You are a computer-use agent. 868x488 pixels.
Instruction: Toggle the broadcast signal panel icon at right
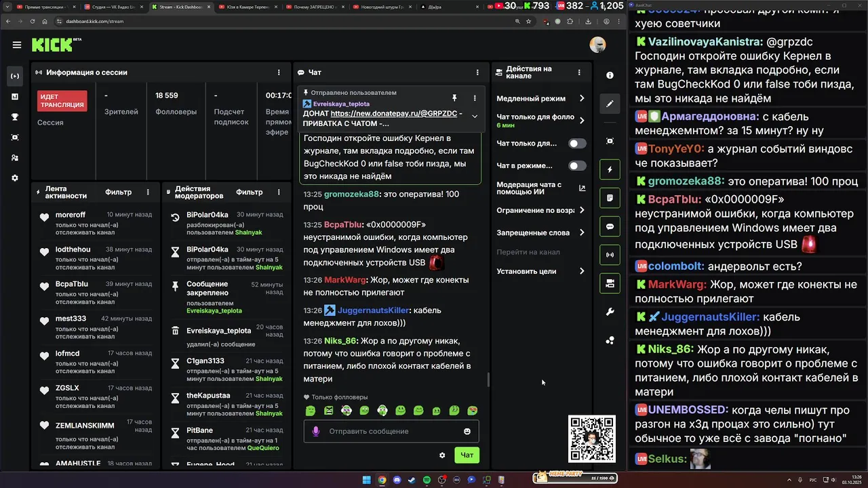[x=610, y=255]
